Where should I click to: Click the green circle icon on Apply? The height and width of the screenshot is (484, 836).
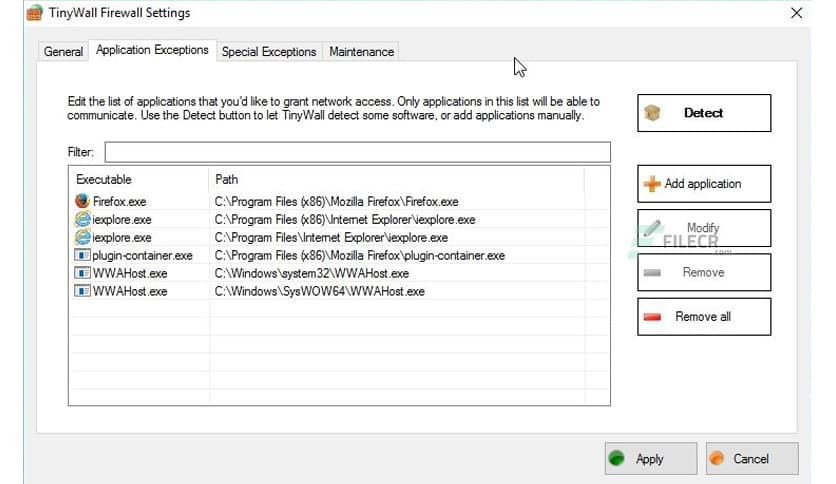(617, 458)
